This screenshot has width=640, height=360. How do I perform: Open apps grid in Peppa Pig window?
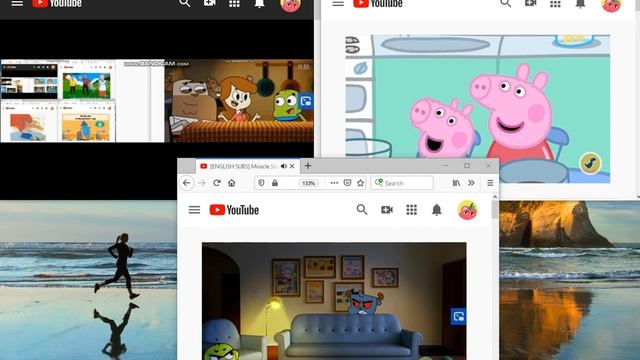pyautogui.click(x=555, y=4)
